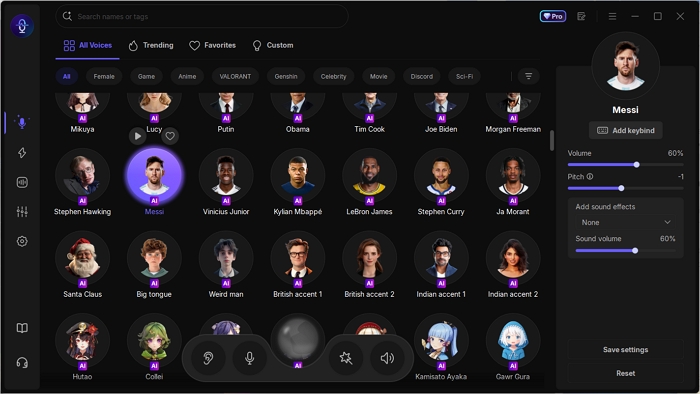The height and width of the screenshot is (394, 700).
Task: Click the Pro diamond badge
Action: [x=553, y=17]
